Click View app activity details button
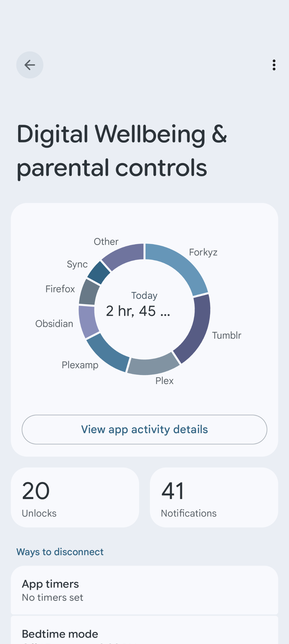This screenshot has height=644, width=289. click(144, 429)
